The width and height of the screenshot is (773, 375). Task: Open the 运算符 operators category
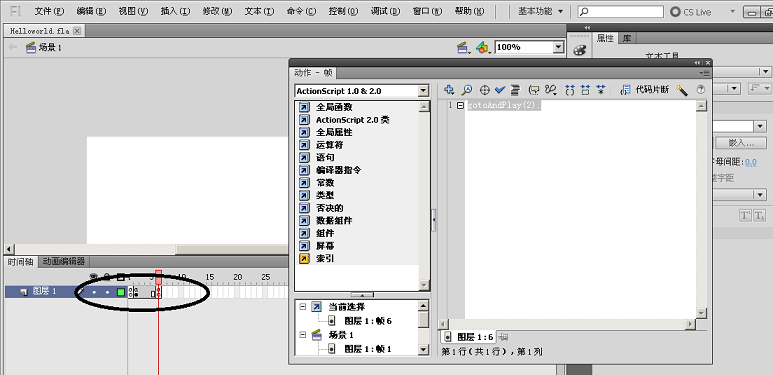(321, 145)
